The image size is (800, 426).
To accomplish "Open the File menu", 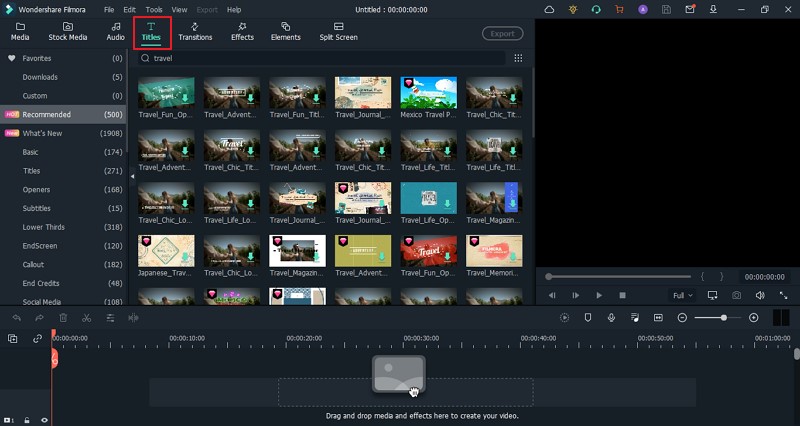I will pyautogui.click(x=109, y=10).
